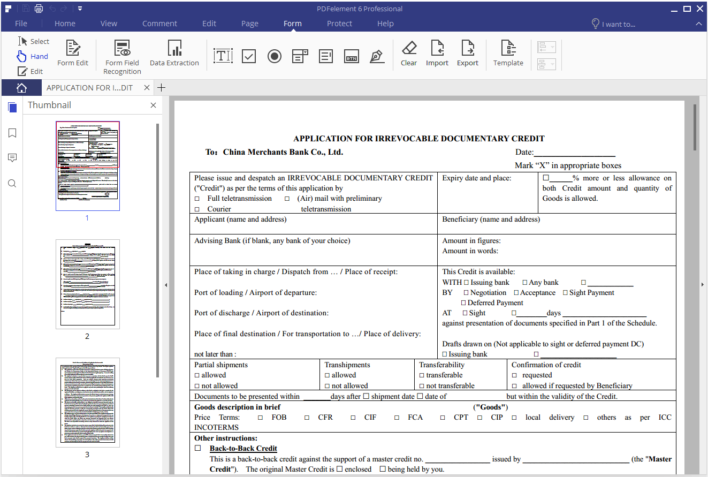Viewport: 708px width, 477px height.
Task: Open the bookmark panel in sidebar
Action: tap(12, 133)
